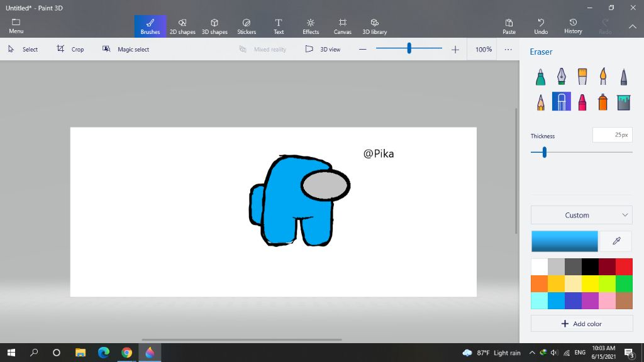Open the Stickers tab

point(247,26)
